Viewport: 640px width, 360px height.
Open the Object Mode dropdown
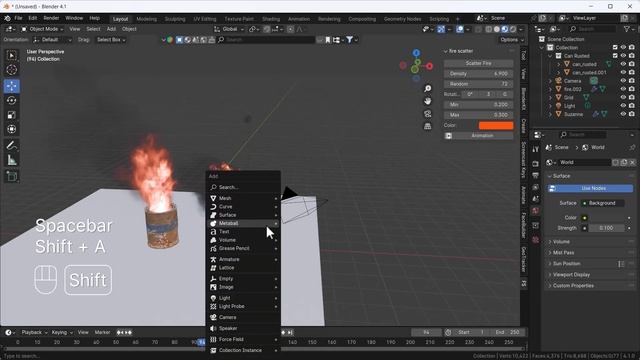pyautogui.click(x=42, y=29)
